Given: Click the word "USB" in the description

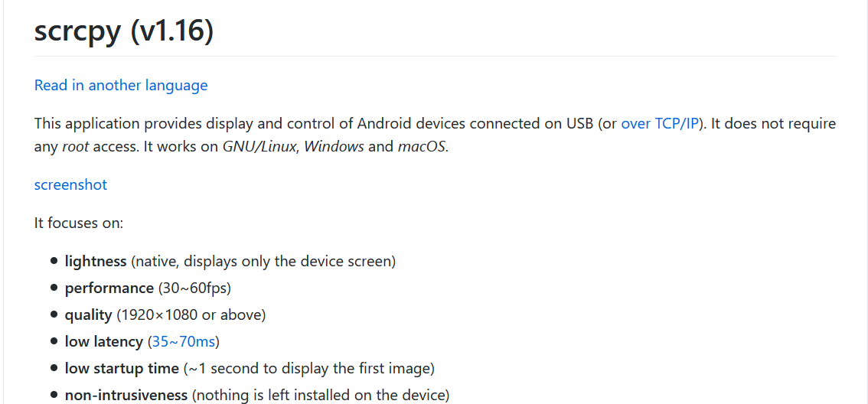Looking at the screenshot, I should [x=579, y=123].
